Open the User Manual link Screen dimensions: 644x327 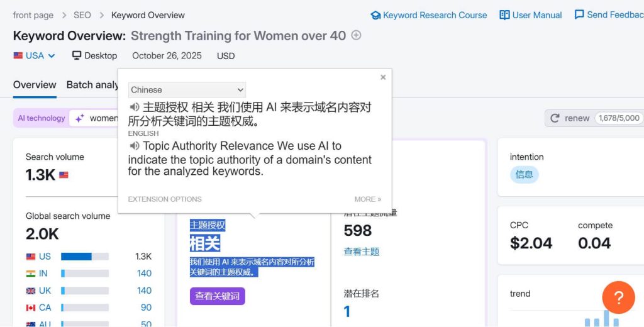531,15
